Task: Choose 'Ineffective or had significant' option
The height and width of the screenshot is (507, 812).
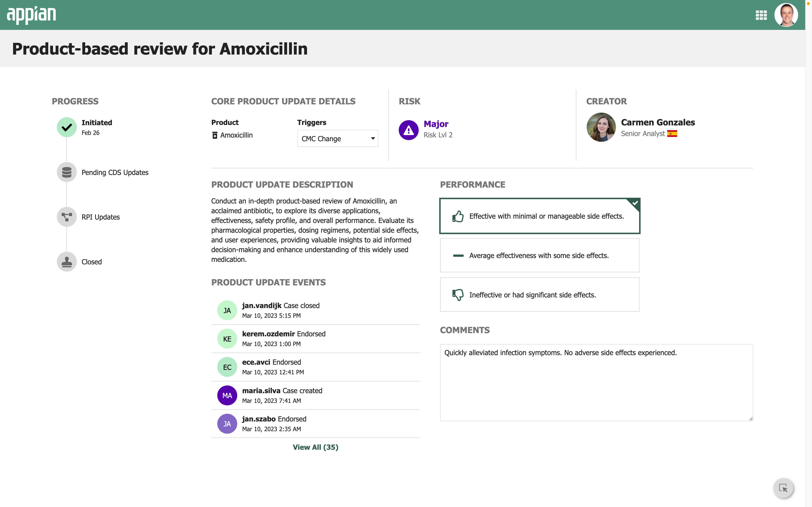Action: point(539,295)
